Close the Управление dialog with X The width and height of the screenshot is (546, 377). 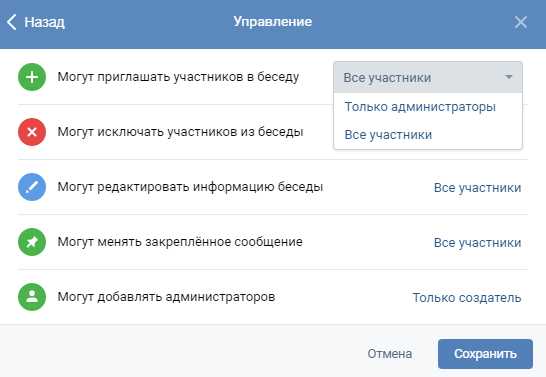[x=521, y=23]
